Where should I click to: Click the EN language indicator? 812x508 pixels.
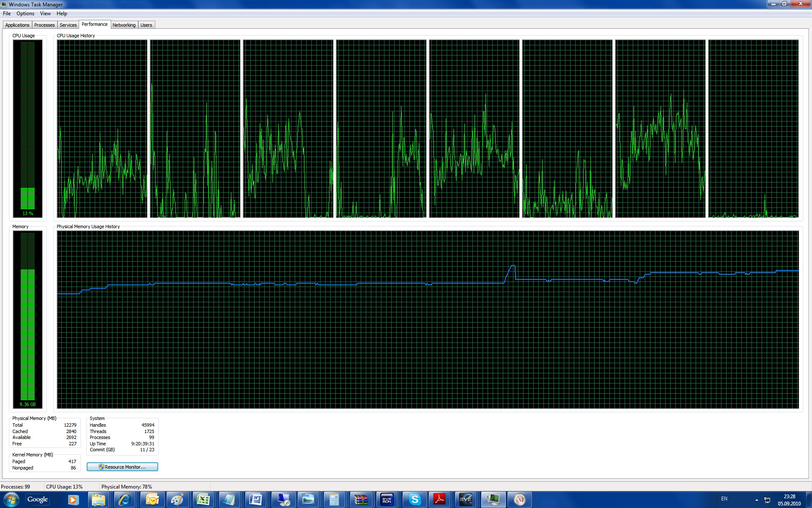(x=724, y=499)
